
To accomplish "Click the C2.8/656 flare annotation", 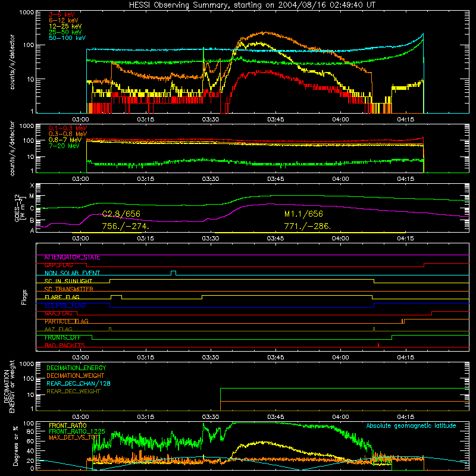I will click(x=121, y=214).
